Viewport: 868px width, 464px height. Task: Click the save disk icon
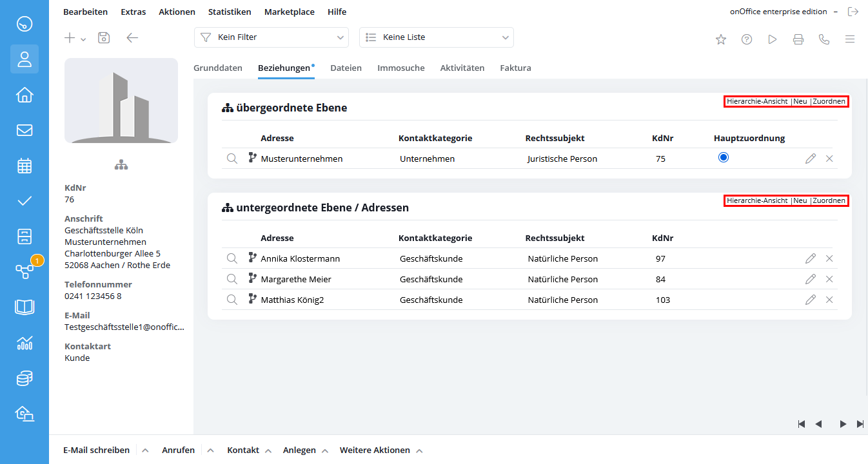104,38
